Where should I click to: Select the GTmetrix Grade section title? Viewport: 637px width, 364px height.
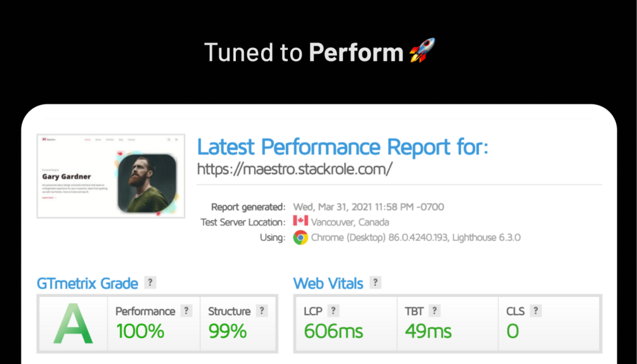pyautogui.click(x=87, y=283)
